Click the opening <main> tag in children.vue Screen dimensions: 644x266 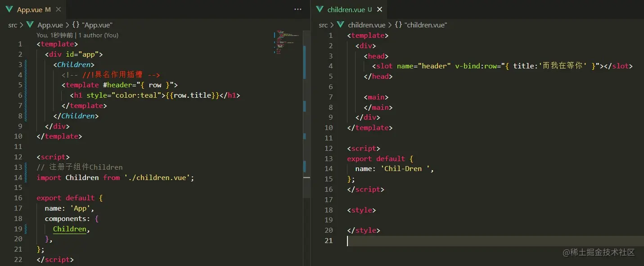pyautogui.click(x=376, y=97)
